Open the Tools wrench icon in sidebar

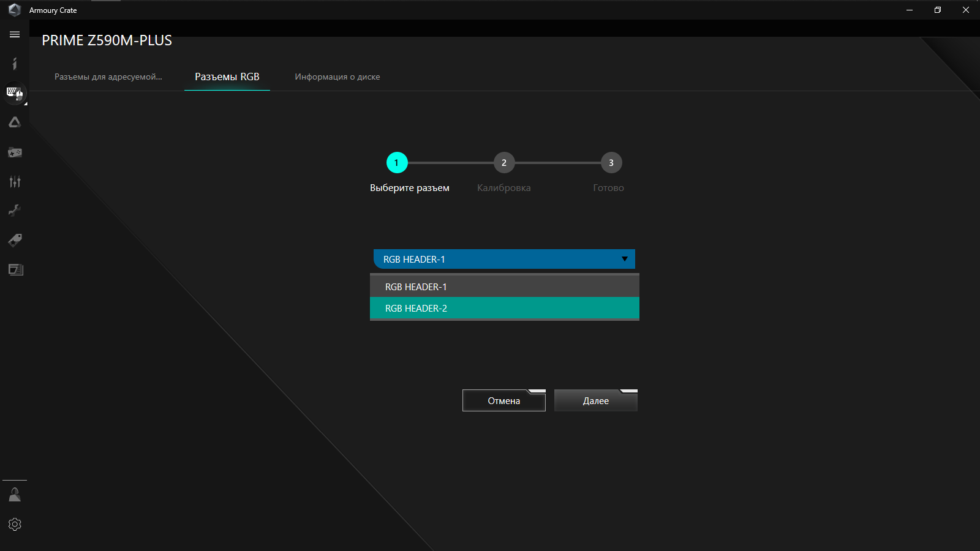coord(15,211)
